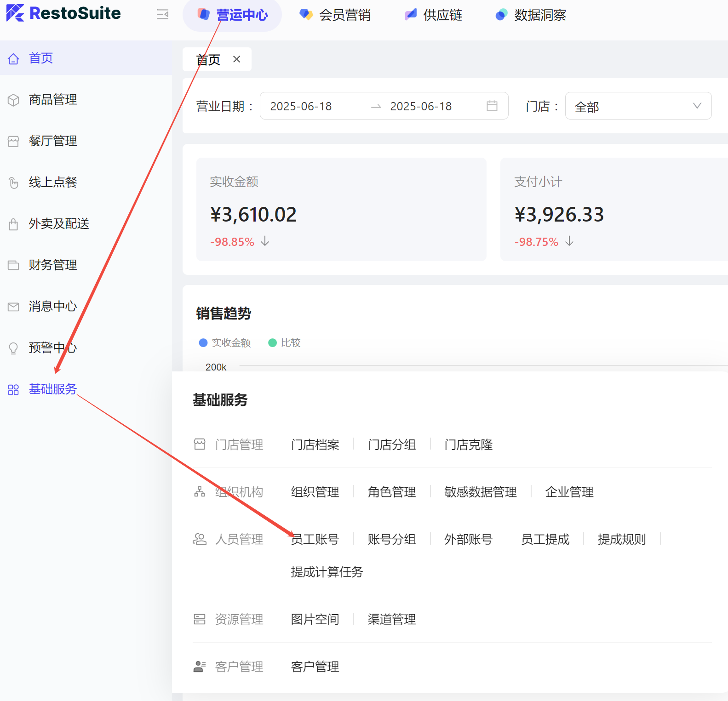
Task: Click the grid icon beside 基础服务
Action: (x=13, y=390)
